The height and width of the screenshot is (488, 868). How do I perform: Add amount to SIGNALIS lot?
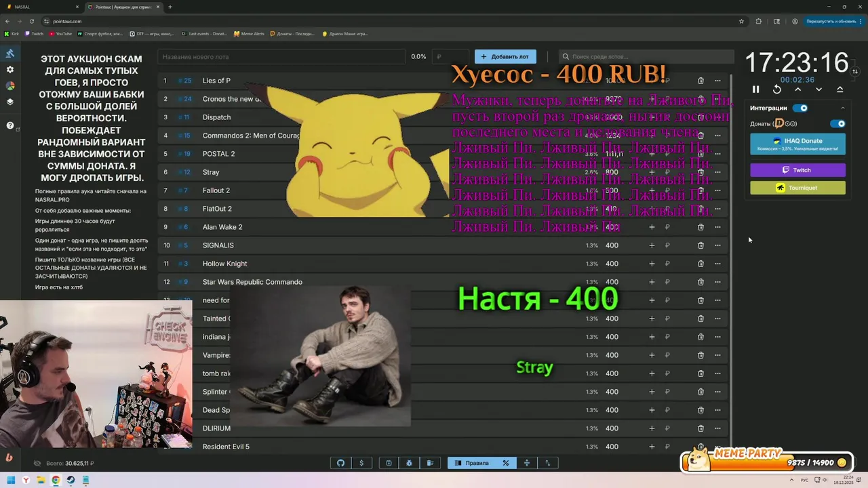pyautogui.click(x=652, y=245)
